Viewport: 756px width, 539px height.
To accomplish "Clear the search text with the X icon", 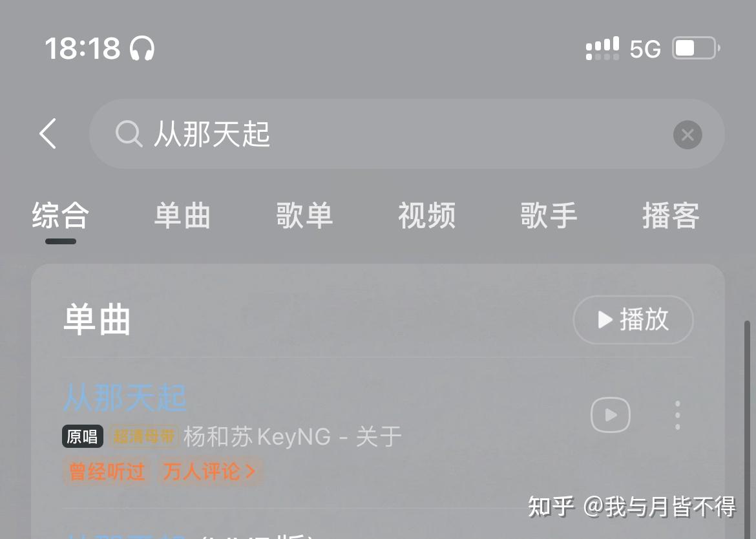I will pyautogui.click(x=687, y=134).
